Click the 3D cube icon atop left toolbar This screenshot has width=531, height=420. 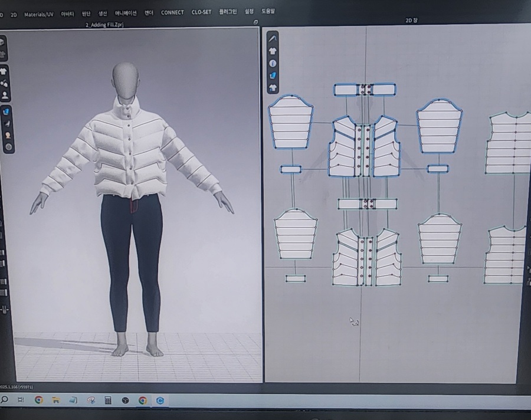point(3,42)
